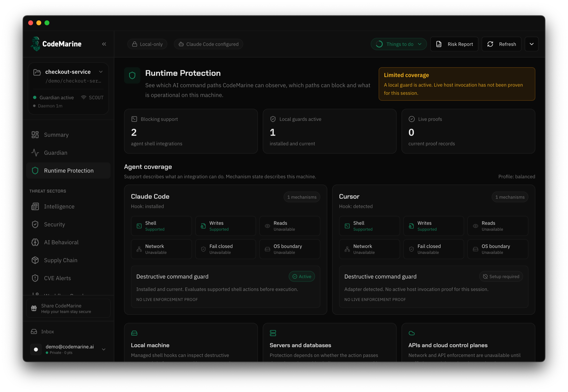Click the AI Behavioral brain icon
Image resolution: width=568 pixels, height=392 pixels.
(x=35, y=242)
